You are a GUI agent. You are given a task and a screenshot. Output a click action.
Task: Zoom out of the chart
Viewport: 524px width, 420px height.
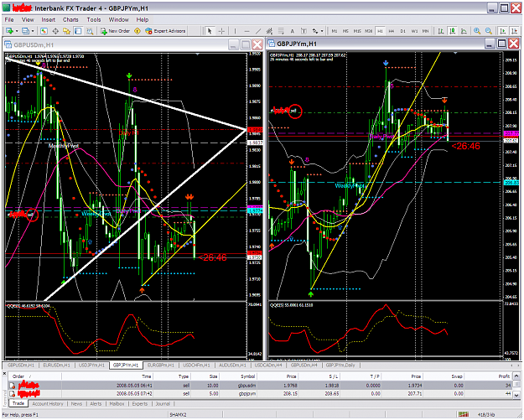coord(489,31)
